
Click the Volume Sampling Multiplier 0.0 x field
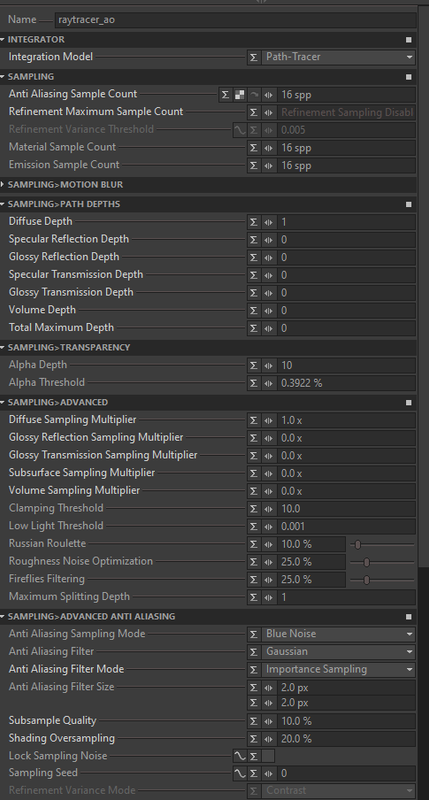346,491
